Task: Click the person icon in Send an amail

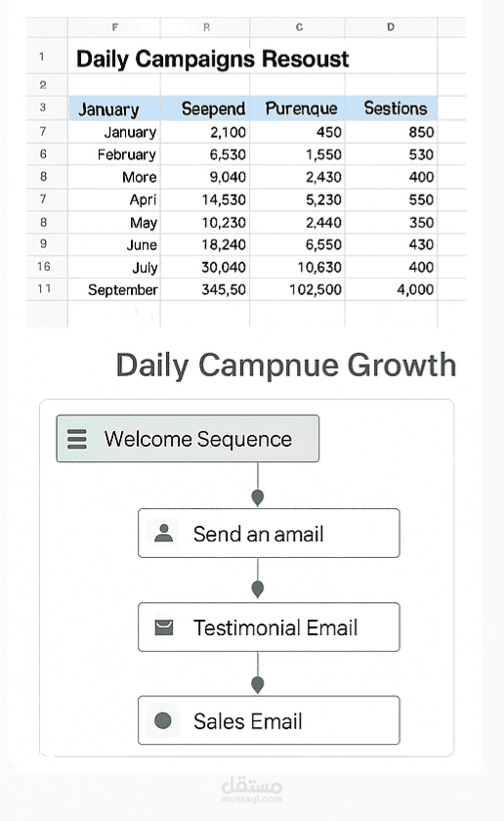Action: coord(163,533)
